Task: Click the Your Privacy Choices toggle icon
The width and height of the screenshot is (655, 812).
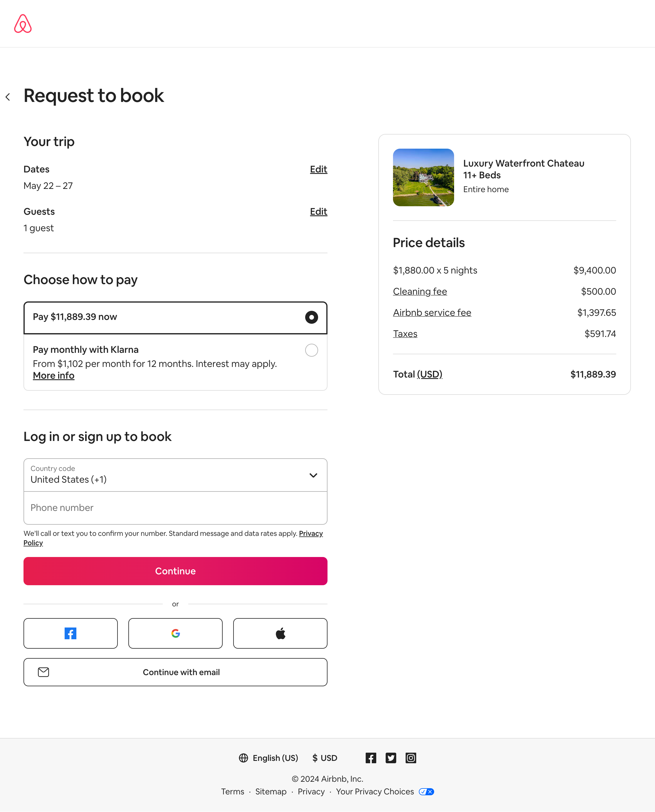Action: (426, 792)
